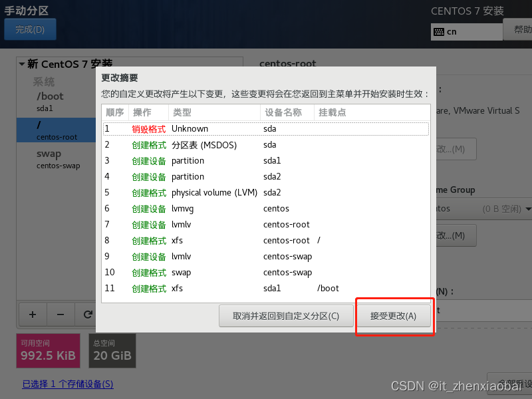Screen dimensions: 532x399
Task: Click the 总空间 20 GiB box
Action: point(112,351)
